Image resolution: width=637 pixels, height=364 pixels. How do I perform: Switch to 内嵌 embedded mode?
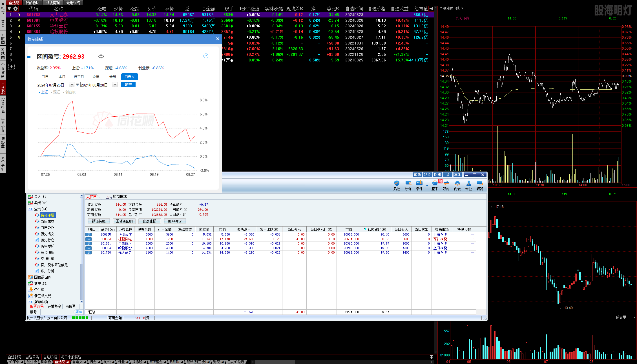pos(457,186)
